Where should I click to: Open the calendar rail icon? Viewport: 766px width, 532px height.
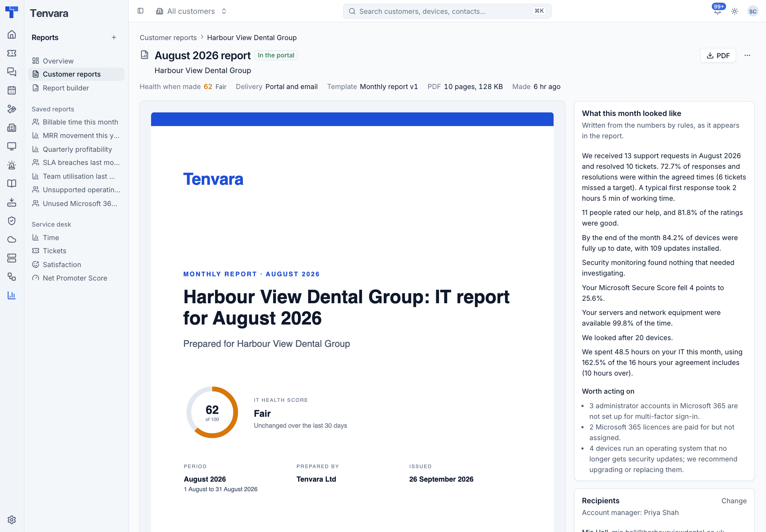[x=12, y=90]
